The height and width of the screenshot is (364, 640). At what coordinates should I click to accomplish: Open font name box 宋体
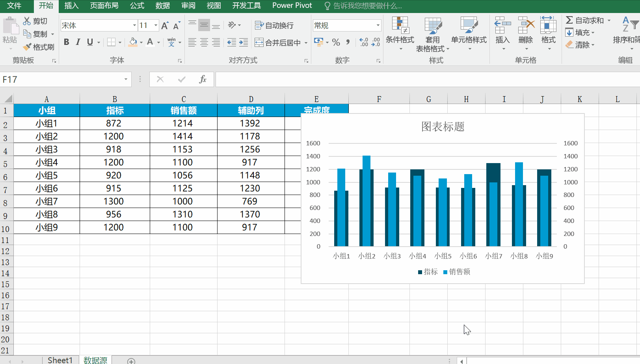(99, 26)
